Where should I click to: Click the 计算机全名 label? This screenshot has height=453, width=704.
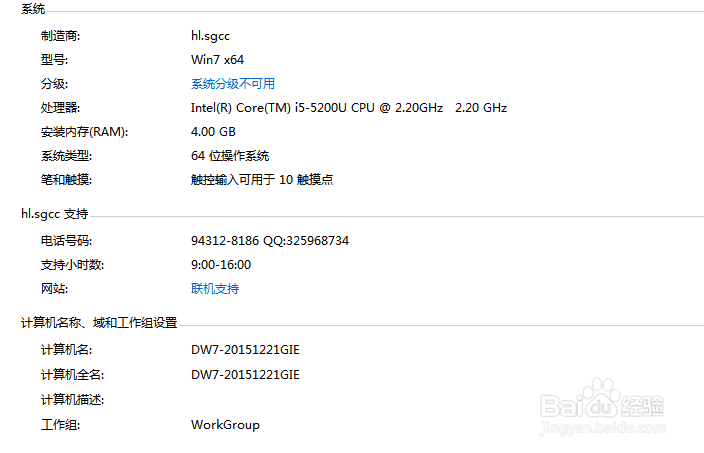point(72,375)
